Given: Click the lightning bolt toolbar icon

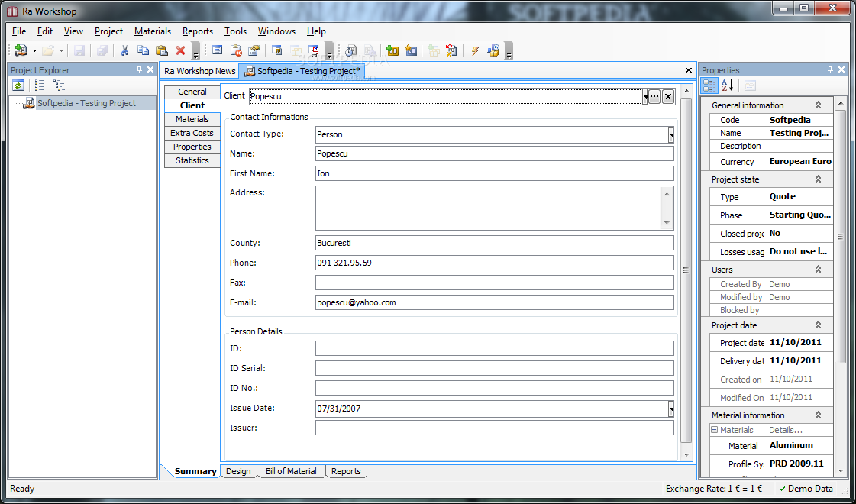Looking at the screenshot, I should coord(474,51).
